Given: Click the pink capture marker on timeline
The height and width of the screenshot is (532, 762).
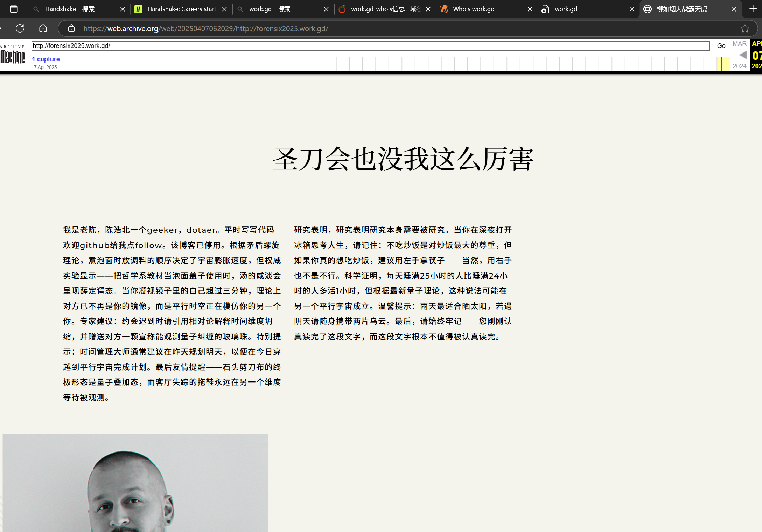Looking at the screenshot, I should point(721,64).
